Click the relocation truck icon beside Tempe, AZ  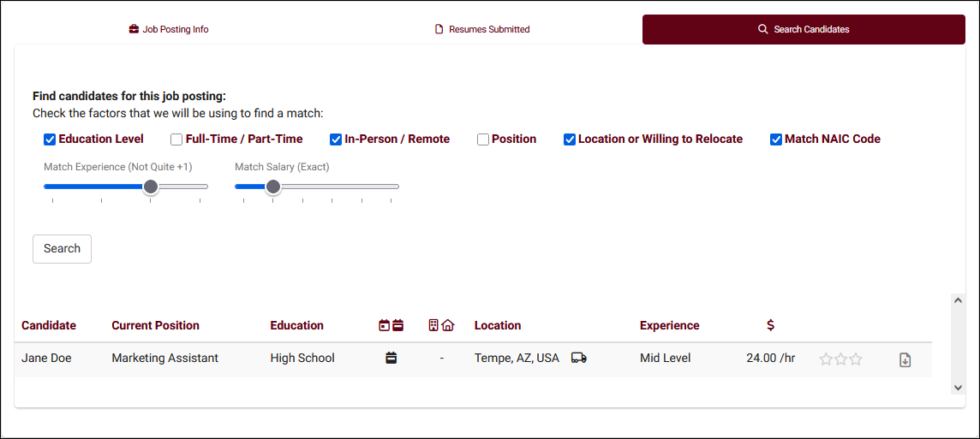pyautogui.click(x=578, y=359)
